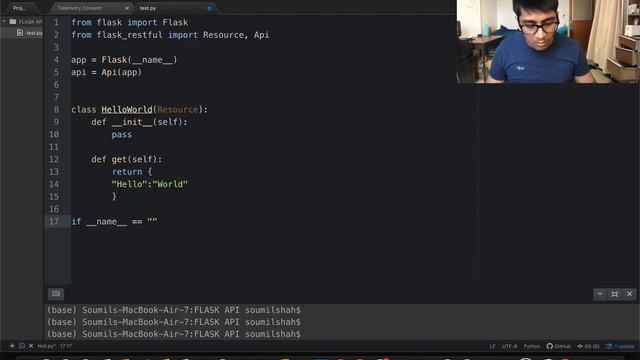Viewport: 640px width, 360px height.
Task: Click test.py* file path in status bar
Action: tap(47, 346)
